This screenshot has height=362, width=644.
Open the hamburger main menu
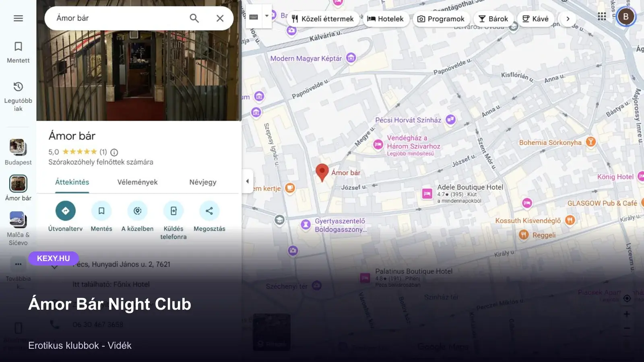click(x=18, y=18)
